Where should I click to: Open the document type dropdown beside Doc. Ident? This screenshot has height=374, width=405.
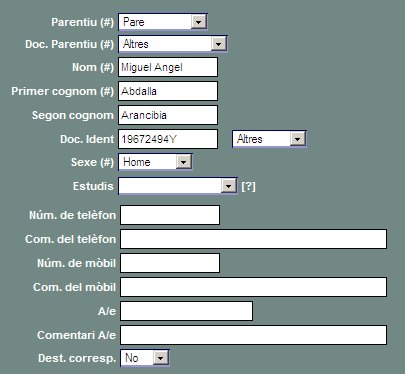(269, 139)
